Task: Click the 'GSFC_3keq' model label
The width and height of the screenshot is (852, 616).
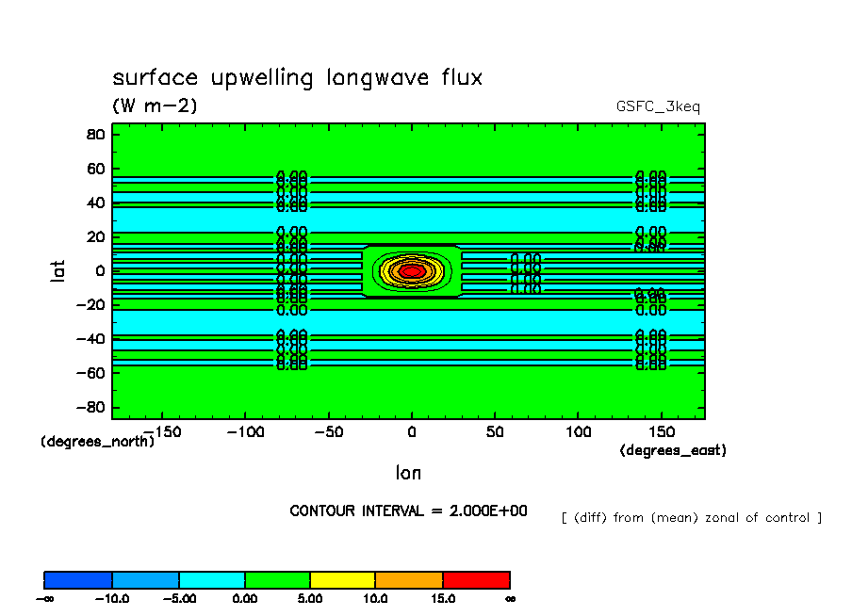Action: (x=664, y=106)
